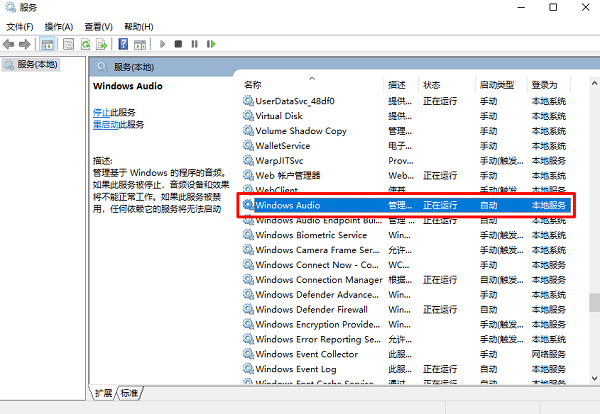Open Help via blue question-mark icon
Image resolution: width=600 pixels, height=414 pixels.
[123, 44]
